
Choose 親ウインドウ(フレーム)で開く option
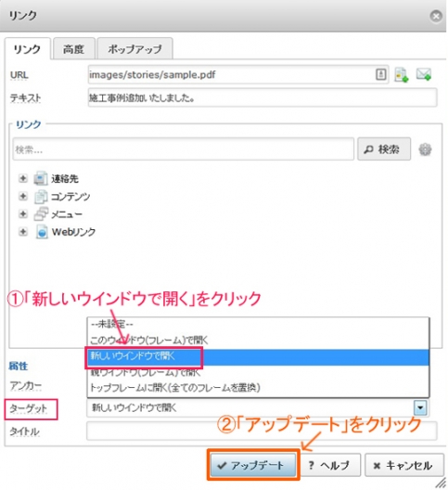258,372
